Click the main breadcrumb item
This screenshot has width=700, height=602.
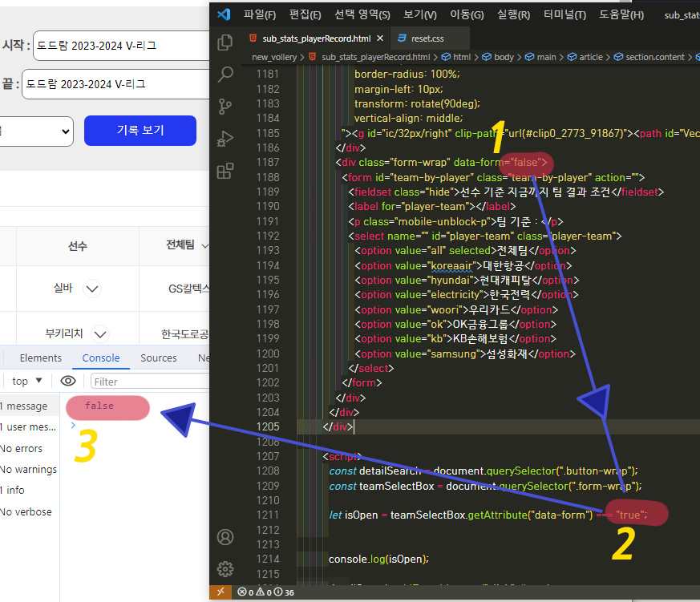pos(540,57)
